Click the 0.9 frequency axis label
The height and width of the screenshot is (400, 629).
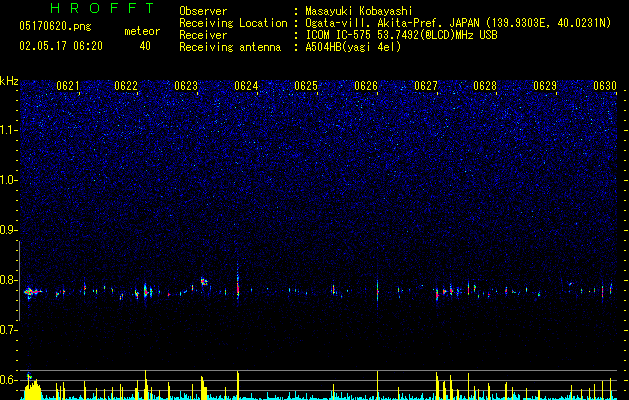[9, 230]
